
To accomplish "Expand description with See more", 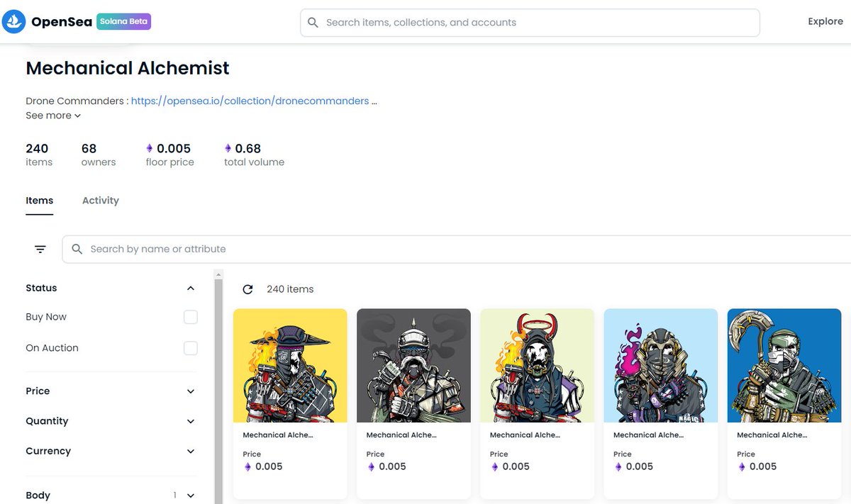I will [x=53, y=116].
